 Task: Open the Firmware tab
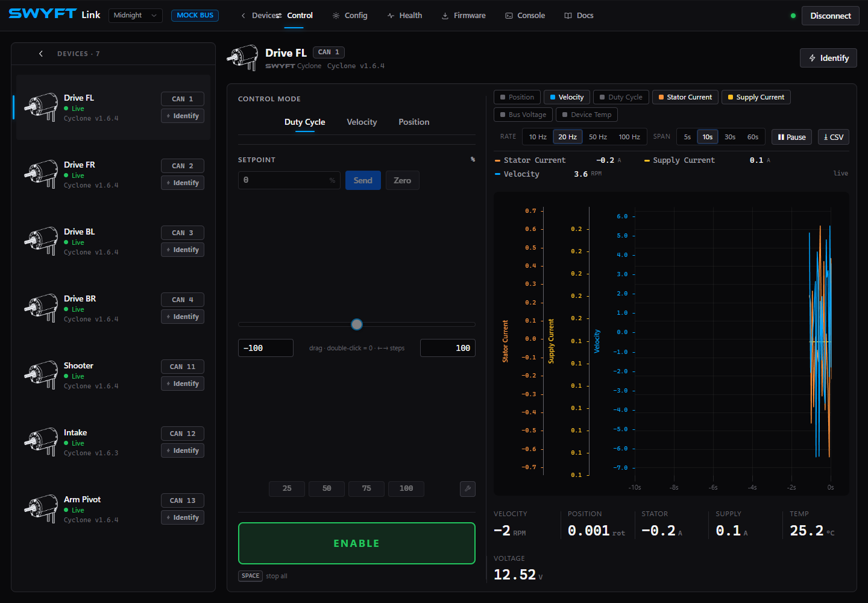[464, 16]
